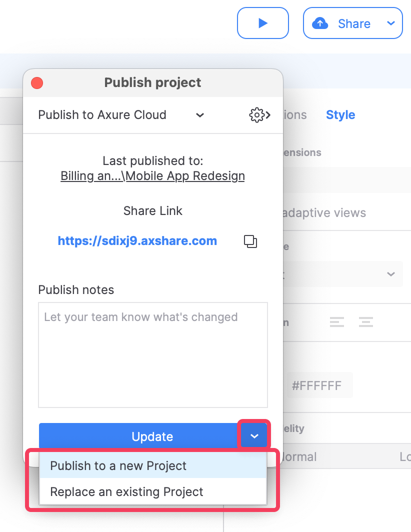Copy the share link icon
411x532 pixels.
click(250, 241)
